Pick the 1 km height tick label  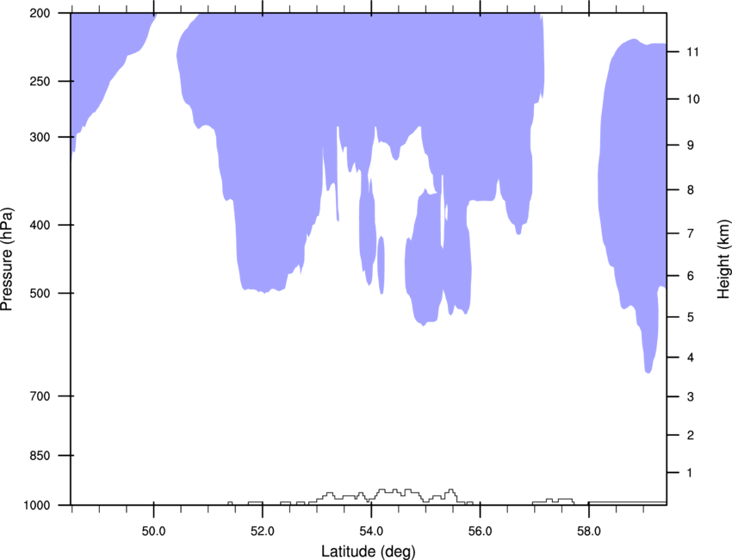690,473
